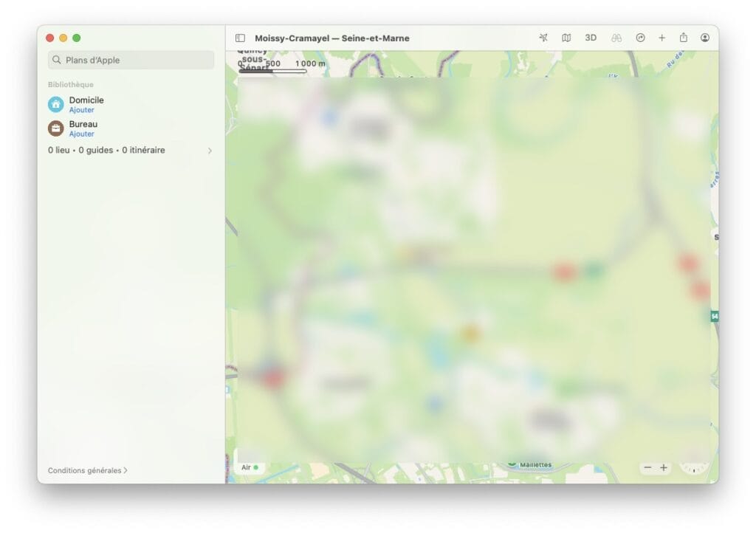Toggle the 3D map view

click(x=591, y=38)
